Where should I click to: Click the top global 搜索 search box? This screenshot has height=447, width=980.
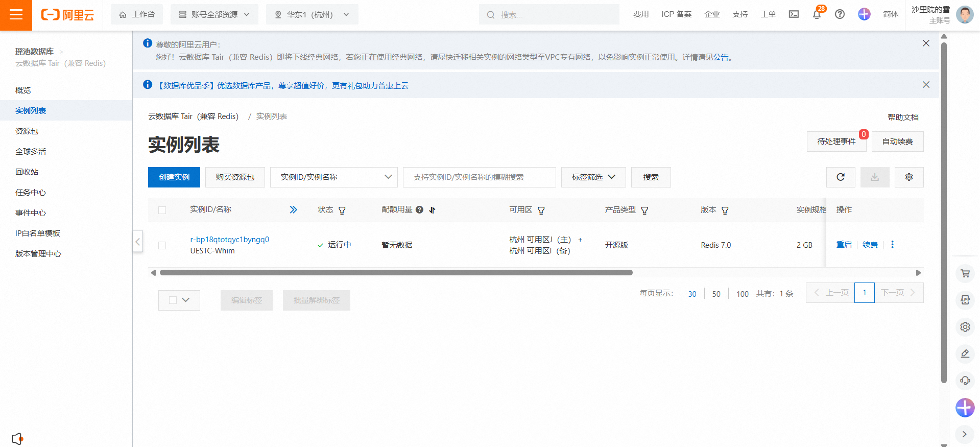coord(549,14)
